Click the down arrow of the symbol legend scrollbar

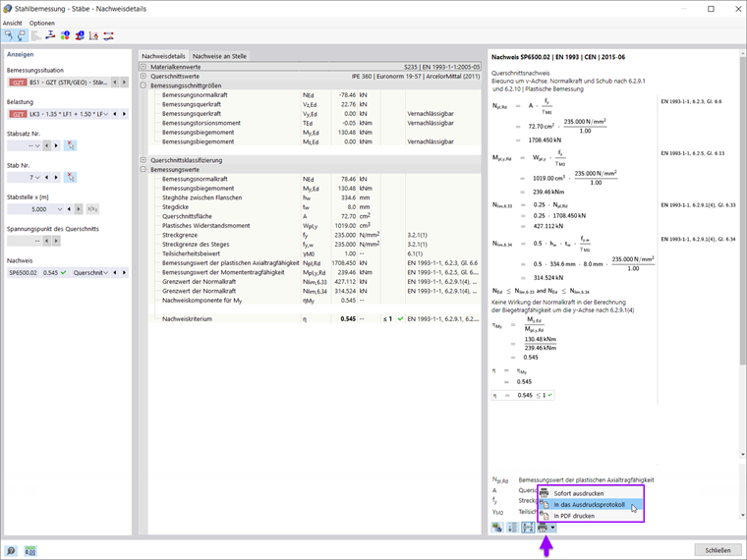743,515
